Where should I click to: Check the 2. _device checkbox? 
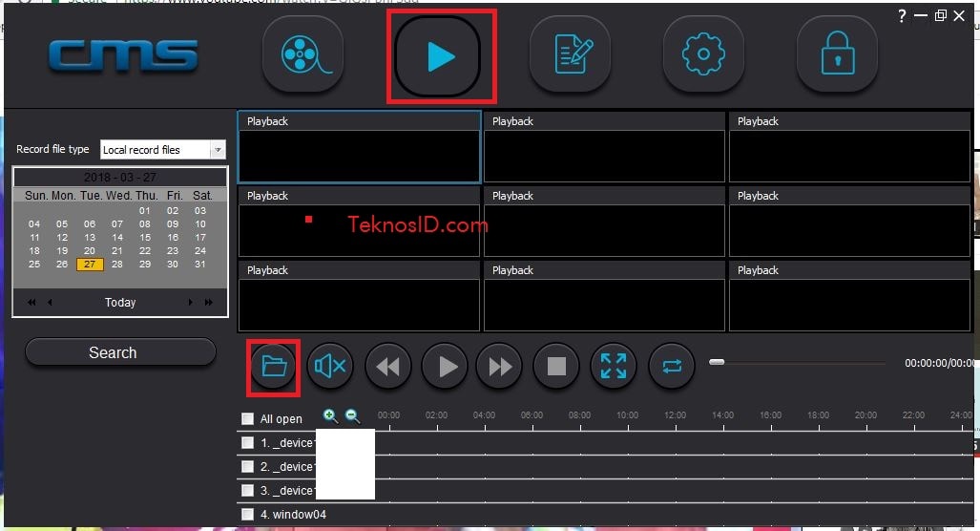pyautogui.click(x=247, y=467)
